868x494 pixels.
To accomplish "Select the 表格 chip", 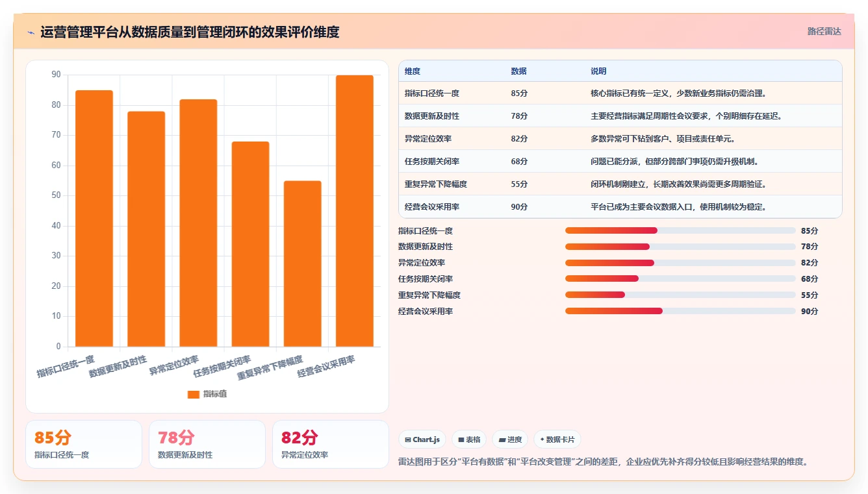I will [x=469, y=439].
